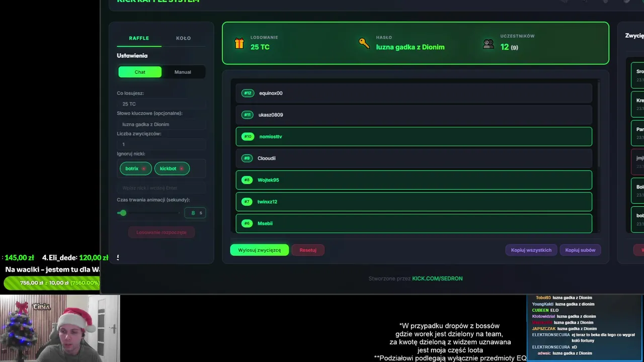
Task: Change the number of winners field
Action: 162,144
